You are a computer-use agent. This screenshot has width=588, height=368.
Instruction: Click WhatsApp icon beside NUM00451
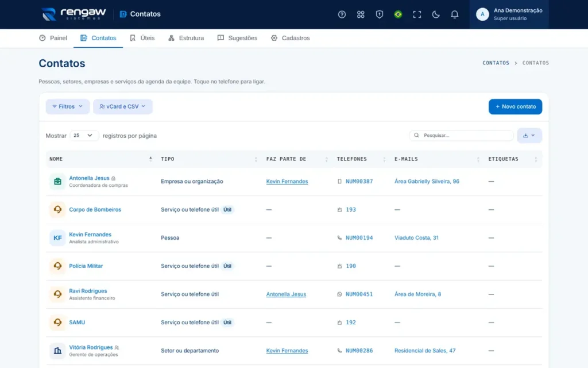click(x=339, y=294)
